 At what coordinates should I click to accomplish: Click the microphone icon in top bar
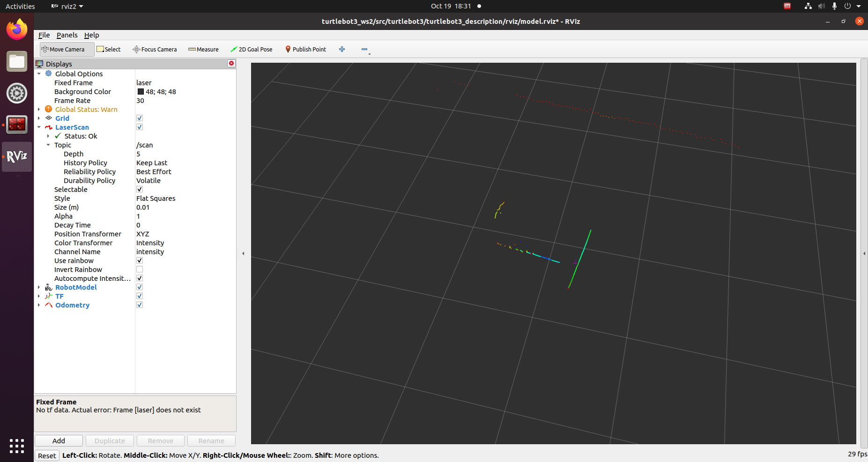(x=834, y=6)
